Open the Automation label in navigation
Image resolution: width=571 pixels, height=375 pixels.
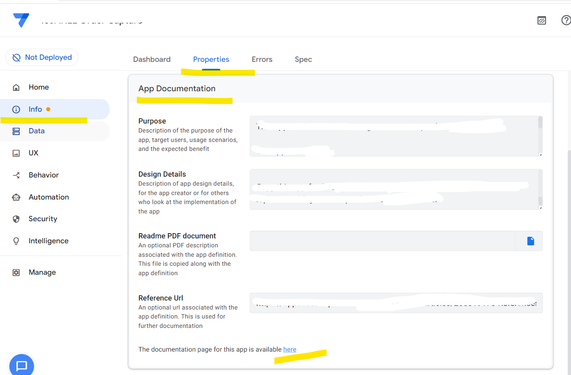click(x=48, y=197)
